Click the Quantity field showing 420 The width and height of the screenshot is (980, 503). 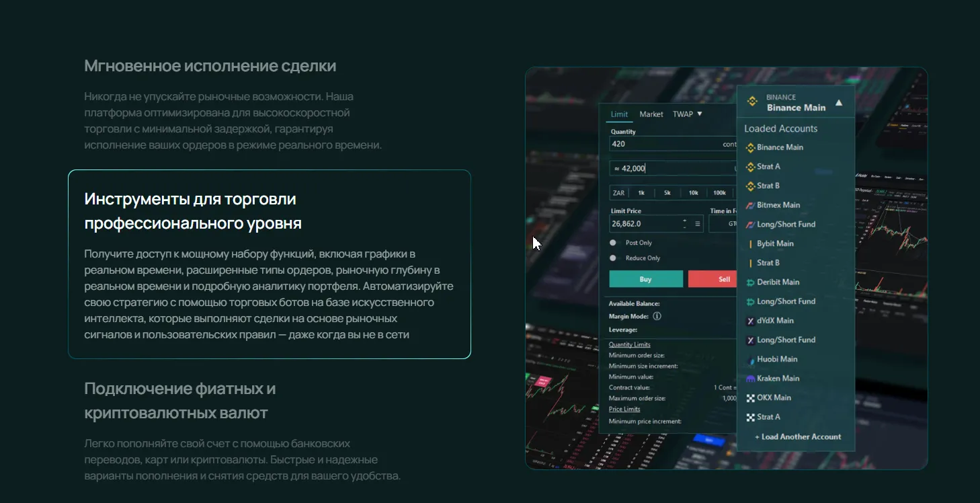click(x=673, y=144)
